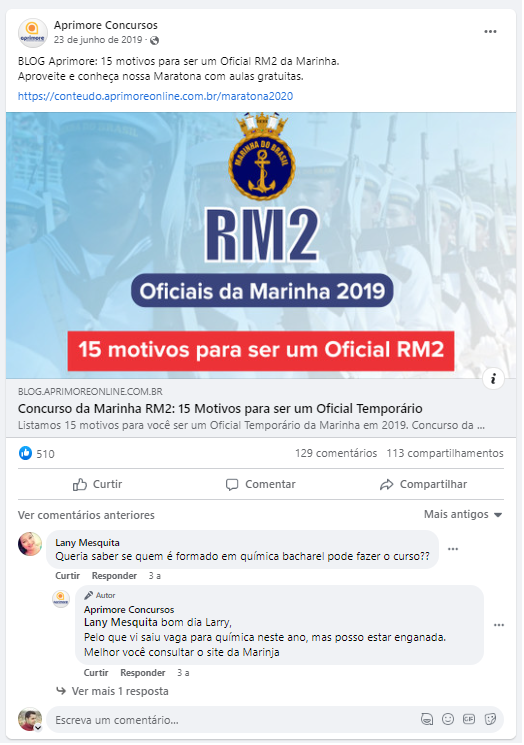Open the post options three-dot menu
524x745 pixels.
tap(490, 32)
